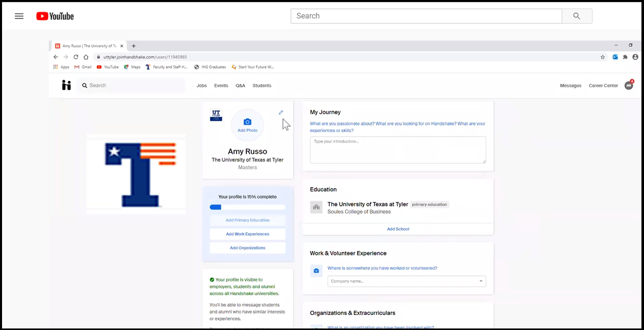Open the YouTube hamburger menu
This screenshot has height=330, width=644.
point(19,16)
